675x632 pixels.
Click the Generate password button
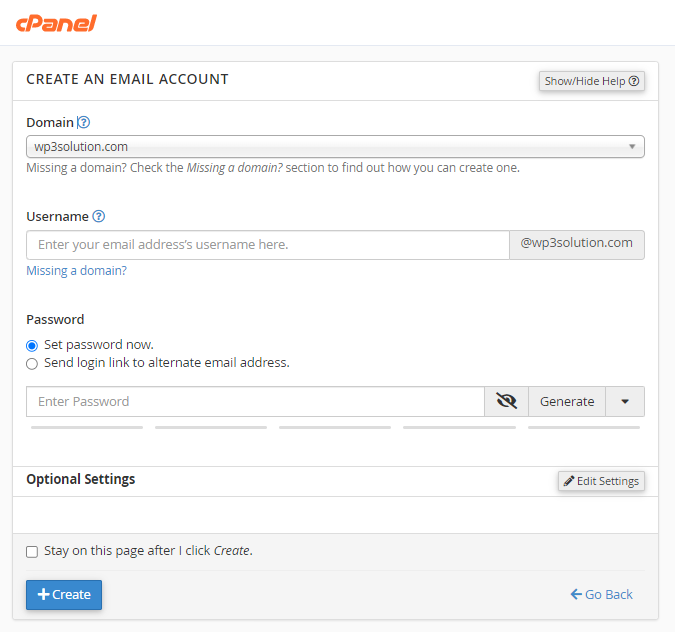(x=567, y=401)
